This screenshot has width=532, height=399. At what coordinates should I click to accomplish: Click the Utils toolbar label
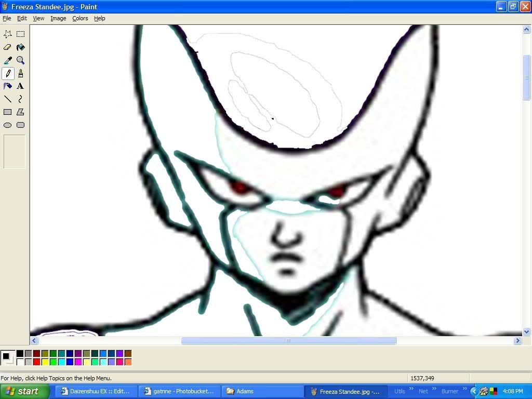(x=400, y=392)
